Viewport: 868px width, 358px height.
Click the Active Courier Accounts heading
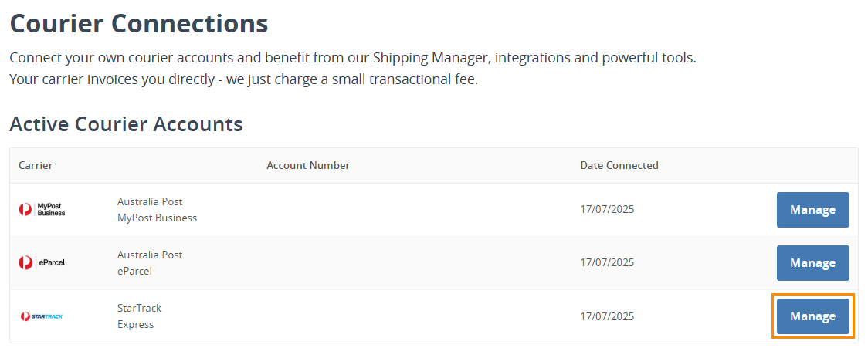[126, 123]
